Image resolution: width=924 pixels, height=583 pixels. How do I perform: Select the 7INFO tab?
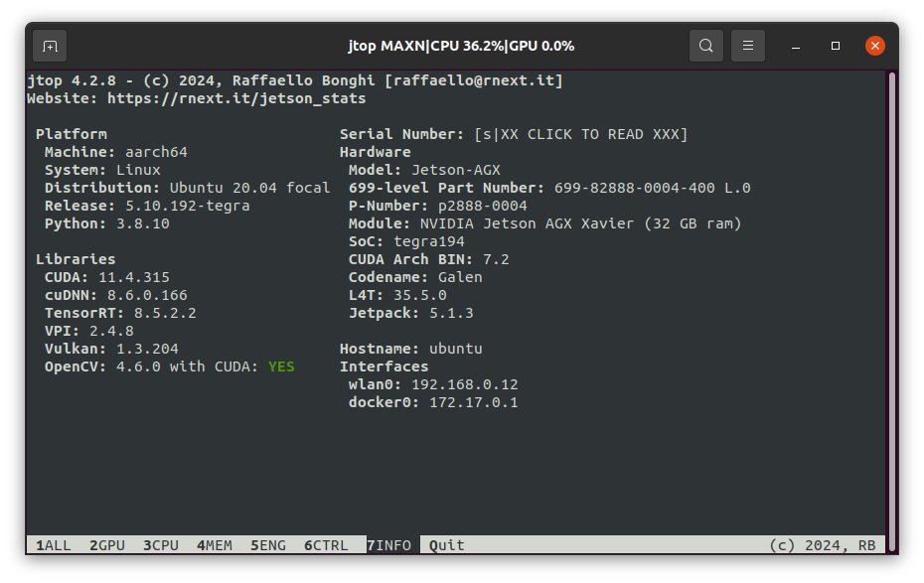point(388,545)
